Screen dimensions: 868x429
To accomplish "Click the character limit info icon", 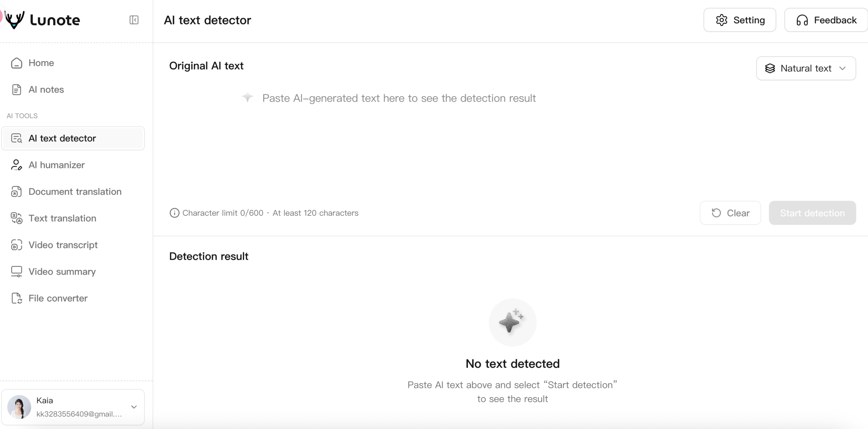I will click(x=174, y=213).
